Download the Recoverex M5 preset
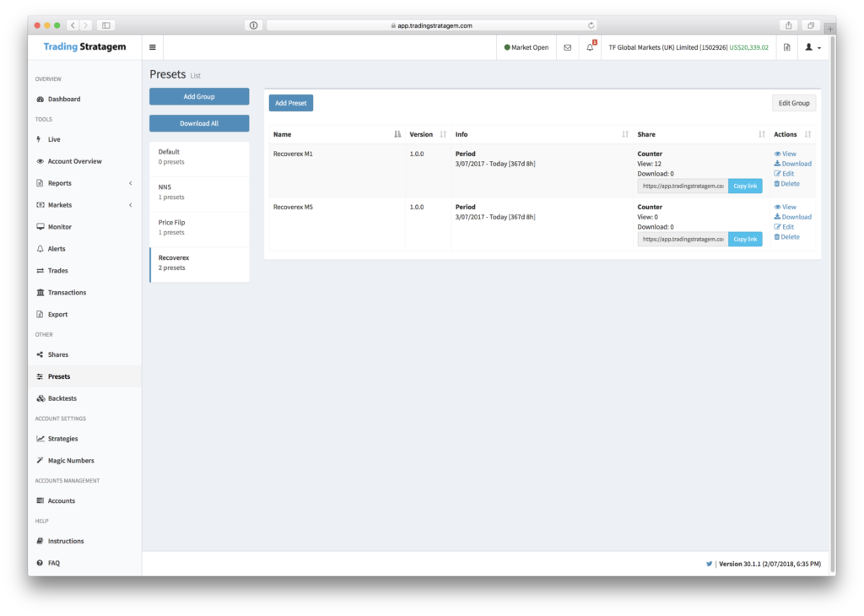Viewport: 864px width, 616px height. click(792, 217)
